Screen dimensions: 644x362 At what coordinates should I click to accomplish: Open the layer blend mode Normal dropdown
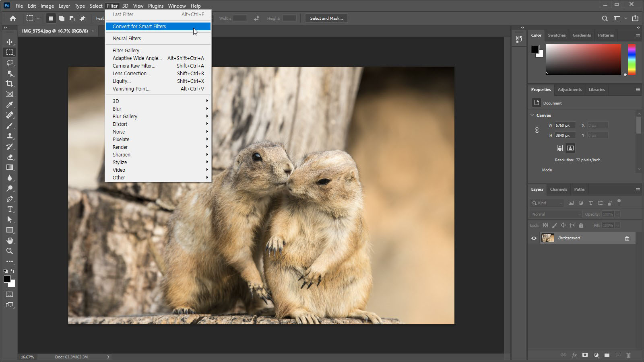coord(555,214)
